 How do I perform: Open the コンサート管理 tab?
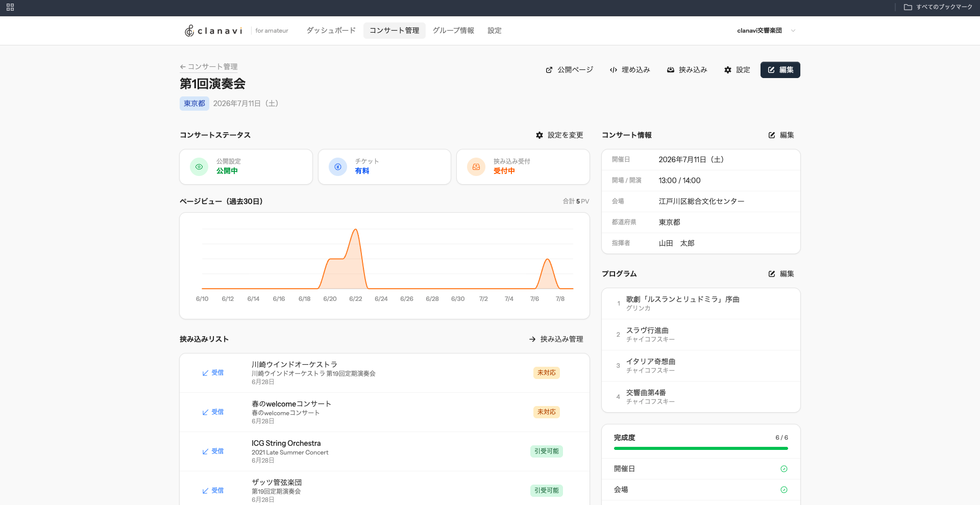coord(394,31)
